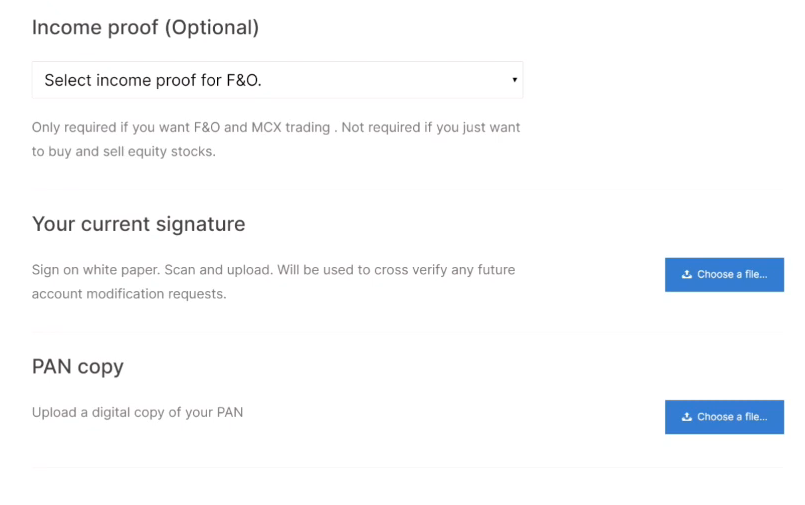This screenshot has height=505, width=805.
Task: Click the Your current signature heading
Action: coord(139,225)
